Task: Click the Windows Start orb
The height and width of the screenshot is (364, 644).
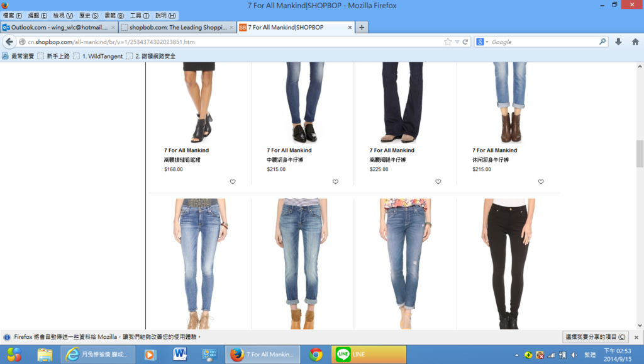Action: [14, 354]
